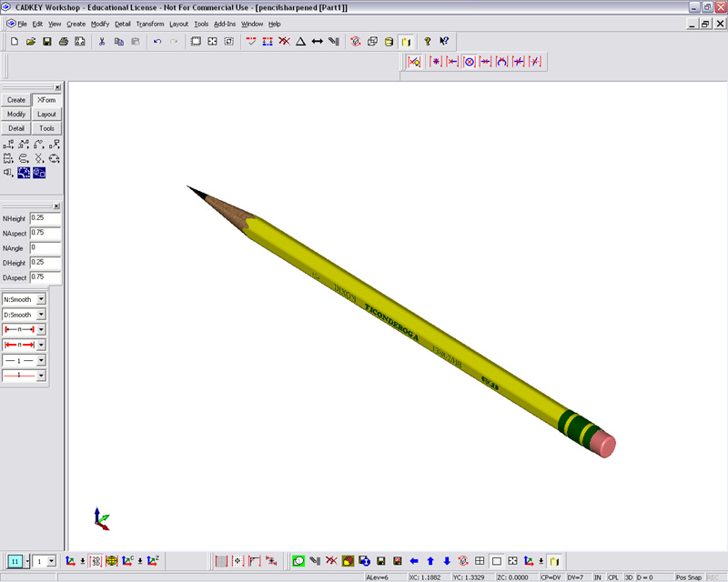Image resolution: width=728 pixels, height=582 pixels.
Task: Toggle the Pos Snap status indicator
Action: point(689,577)
